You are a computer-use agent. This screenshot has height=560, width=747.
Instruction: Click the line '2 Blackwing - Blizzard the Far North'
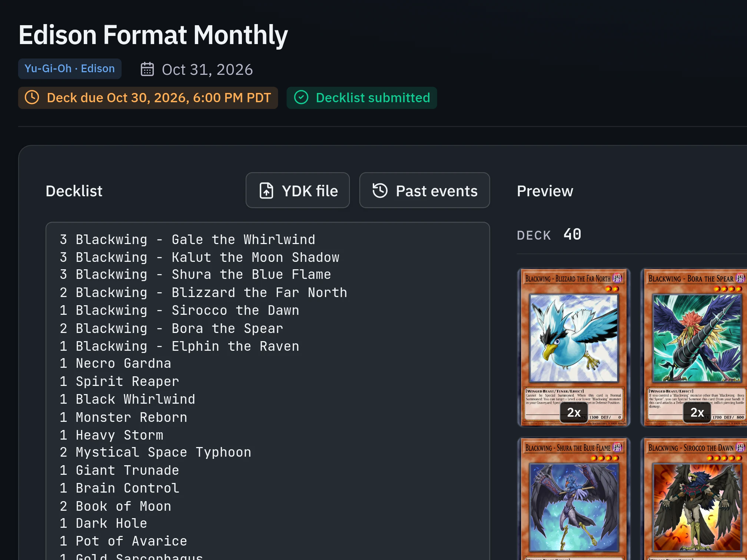[x=203, y=293]
